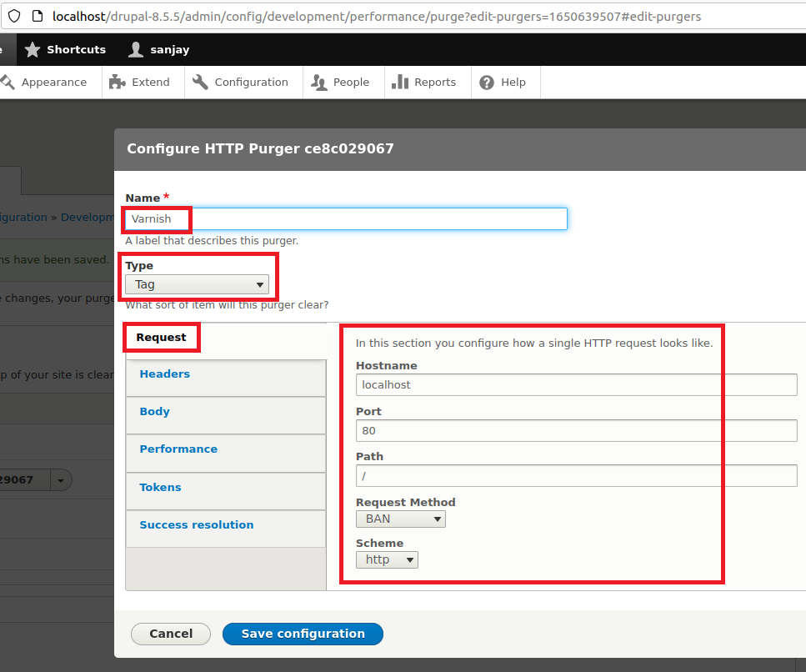Focus the Port input field
The image size is (806, 672).
tap(576, 431)
